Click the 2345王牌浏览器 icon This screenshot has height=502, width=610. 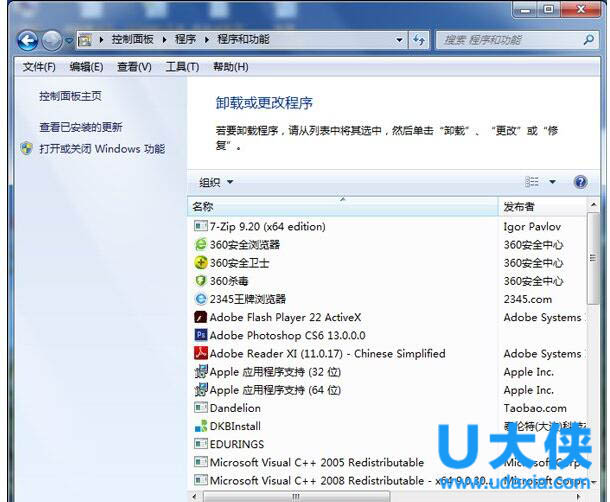200,299
